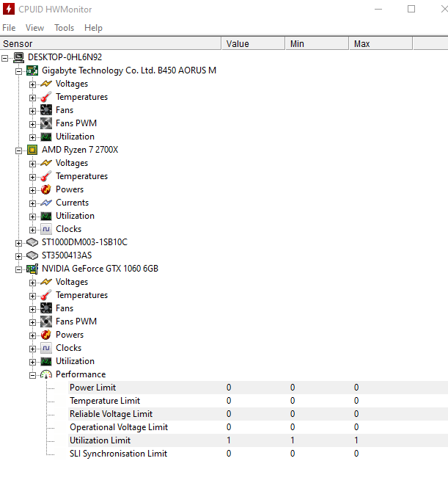Click the Max column header

point(381,43)
